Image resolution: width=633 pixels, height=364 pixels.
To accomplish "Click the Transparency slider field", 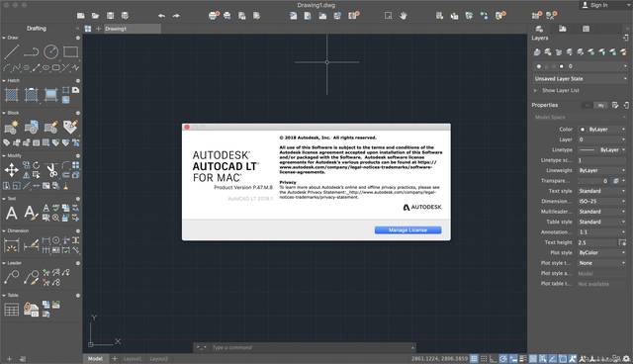I will pos(594,181).
